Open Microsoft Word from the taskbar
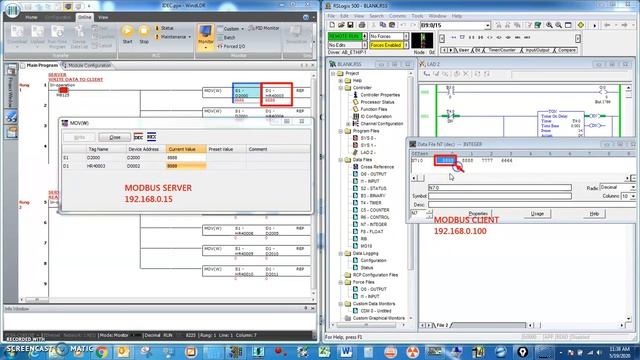640x360 pixels. tap(346, 351)
